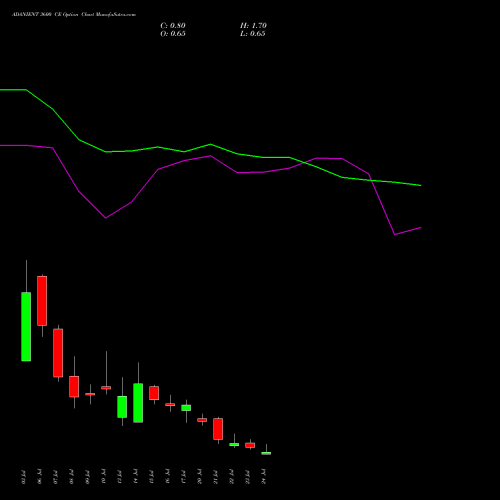Click the tallest red candlestick near the left
This screenshot has height=500, width=500.
pyautogui.click(x=42, y=301)
